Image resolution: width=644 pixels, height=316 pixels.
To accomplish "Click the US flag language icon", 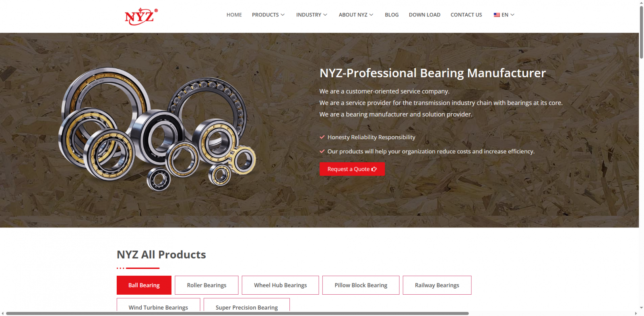I will pyautogui.click(x=497, y=15).
